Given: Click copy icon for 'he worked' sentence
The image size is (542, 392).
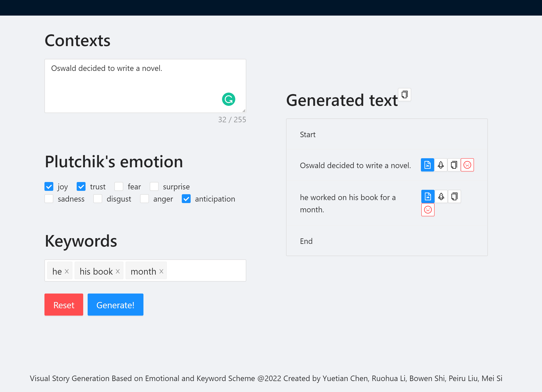Looking at the screenshot, I should tap(454, 197).
